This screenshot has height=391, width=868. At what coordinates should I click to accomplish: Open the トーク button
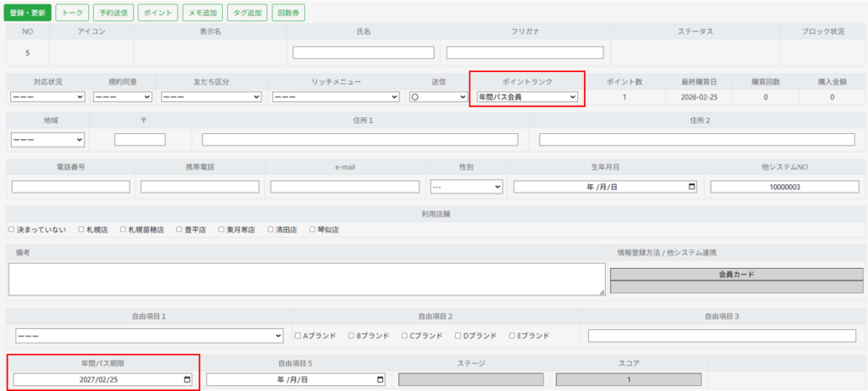pyautogui.click(x=71, y=13)
